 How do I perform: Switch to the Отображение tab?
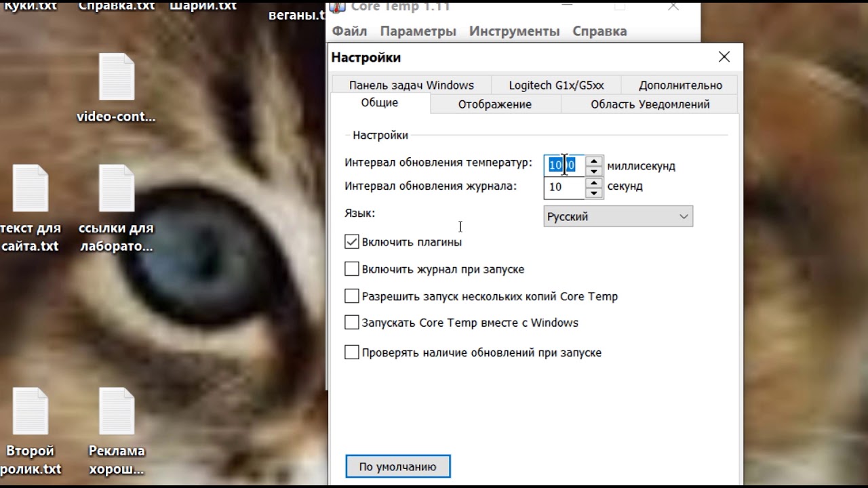coord(495,104)
